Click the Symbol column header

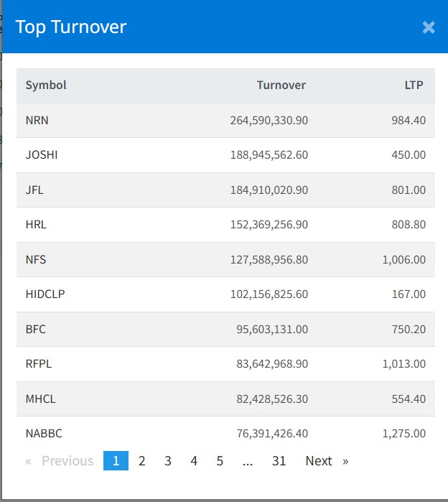[x=46, y=85]
